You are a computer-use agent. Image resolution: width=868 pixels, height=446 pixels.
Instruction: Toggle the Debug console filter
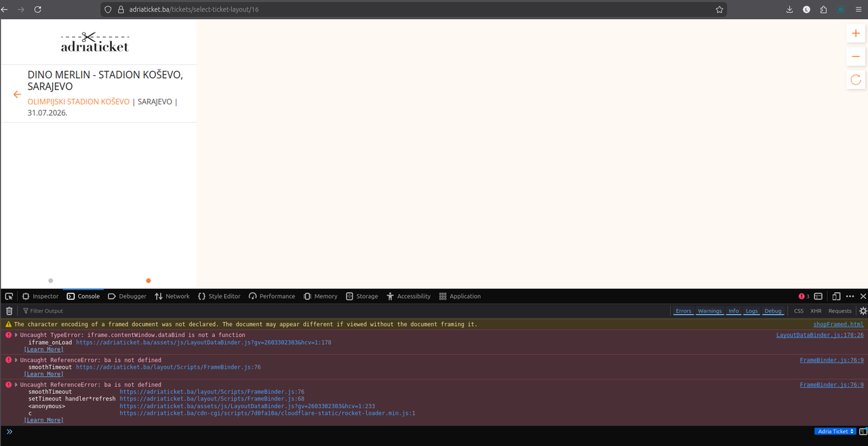coord(773,311)
